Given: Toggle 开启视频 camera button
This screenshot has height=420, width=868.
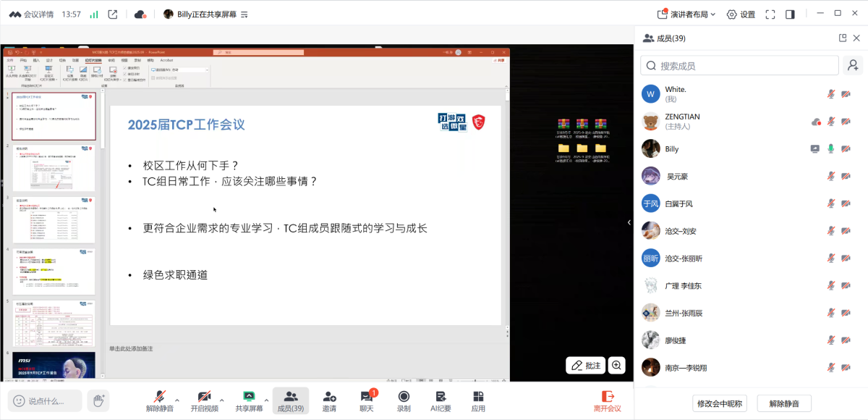Looking at the screenshot, I should [x=204, y=400].
